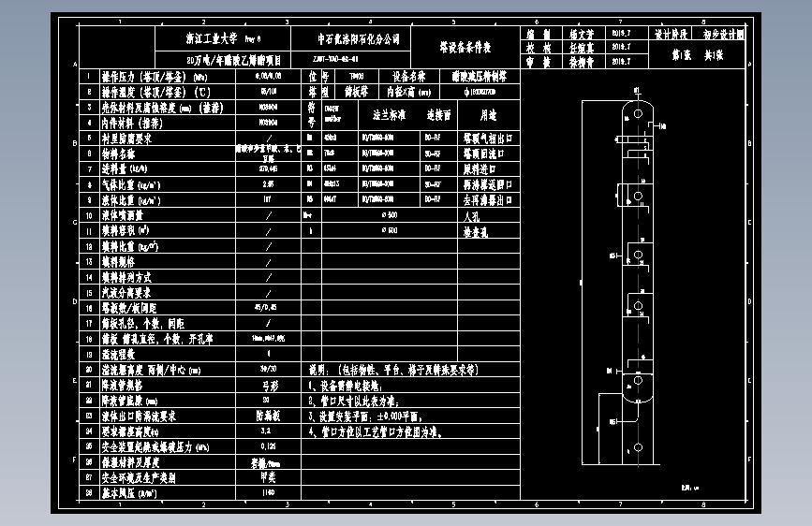812x526 pixels.
Task: Click the 设备名称 header cell
Action: pyautogui.click(x=408, y=77)
